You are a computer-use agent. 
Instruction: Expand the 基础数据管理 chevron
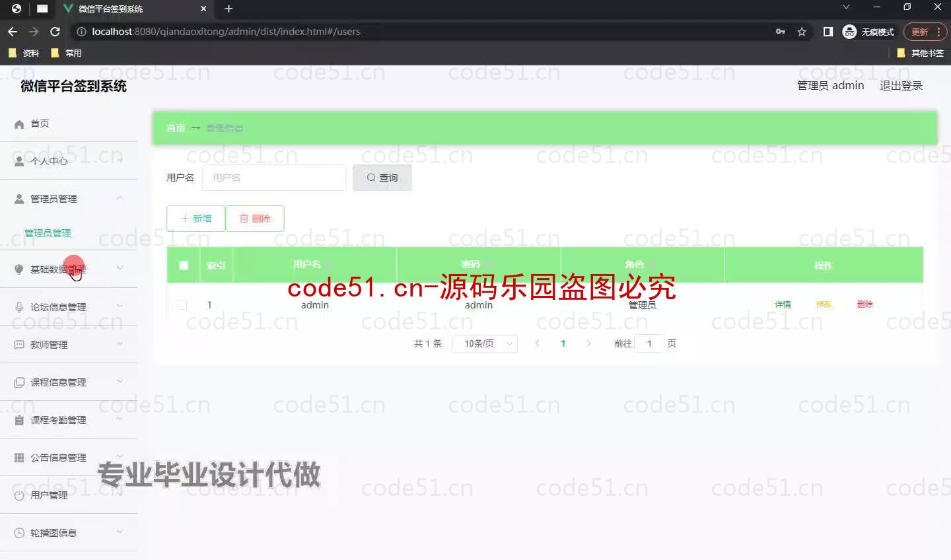click(120, 268)
